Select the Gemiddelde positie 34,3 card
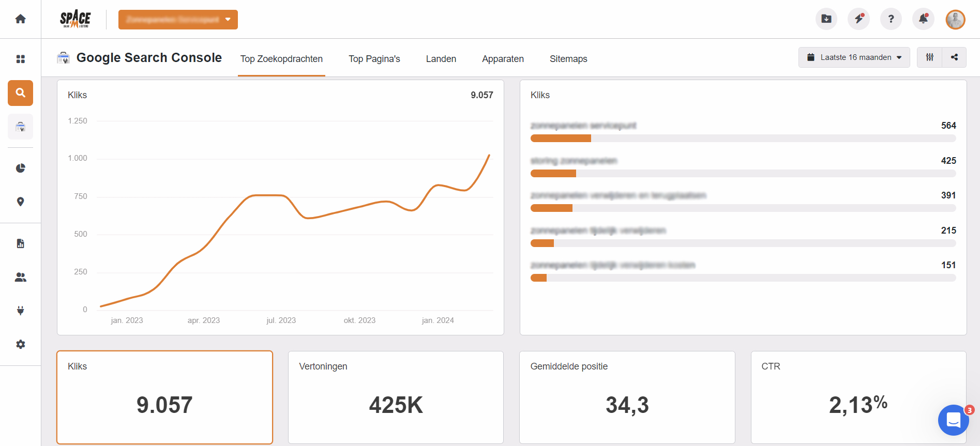This screenshot has height=446, width=980. coord(627,397)
